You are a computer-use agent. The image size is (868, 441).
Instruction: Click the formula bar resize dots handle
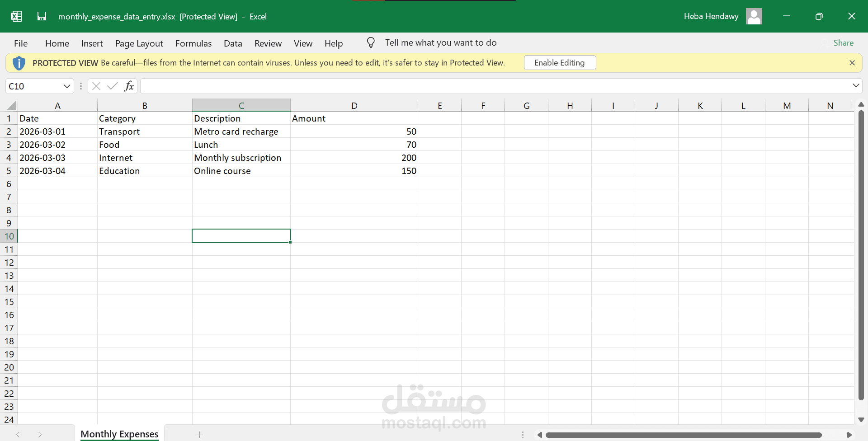(81, 86)
